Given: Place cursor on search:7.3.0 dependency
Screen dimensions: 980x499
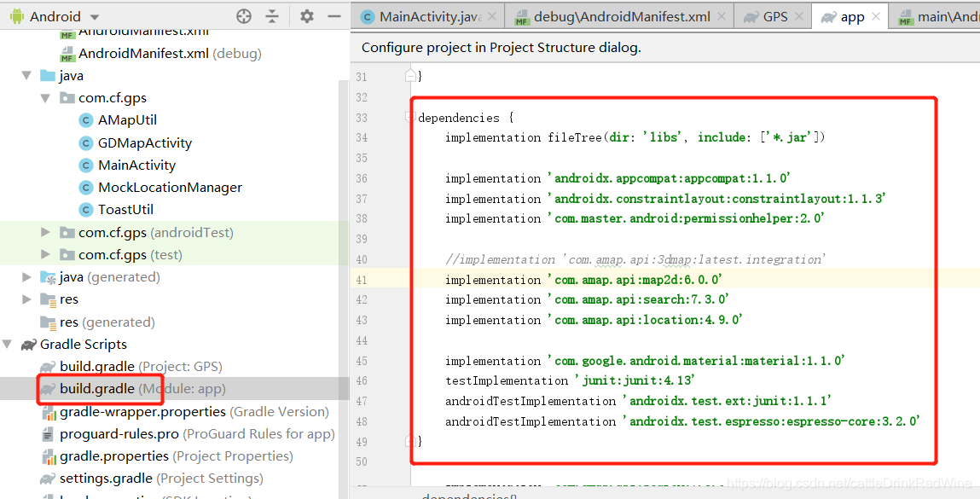Looking at the screenshot, I should coord(638,300).
